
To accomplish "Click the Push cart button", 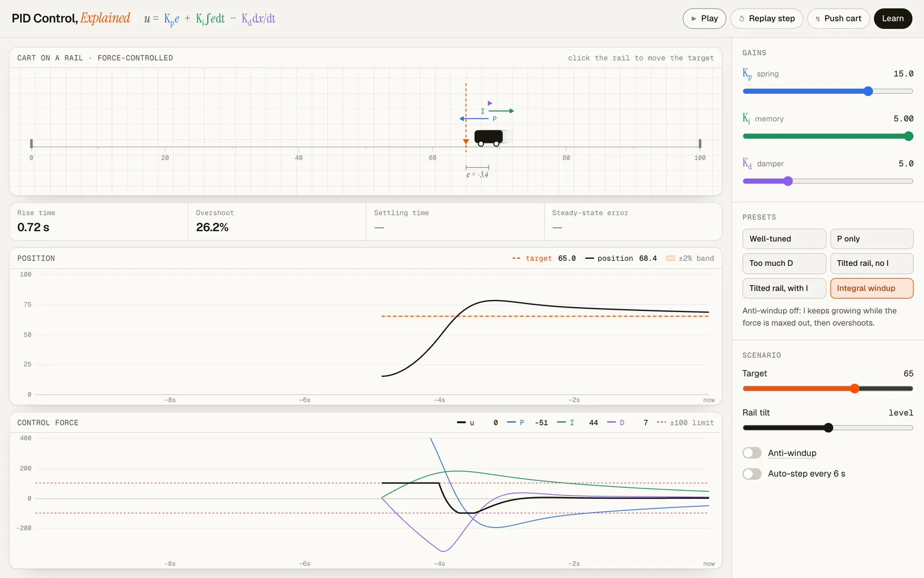I will 838,18.
